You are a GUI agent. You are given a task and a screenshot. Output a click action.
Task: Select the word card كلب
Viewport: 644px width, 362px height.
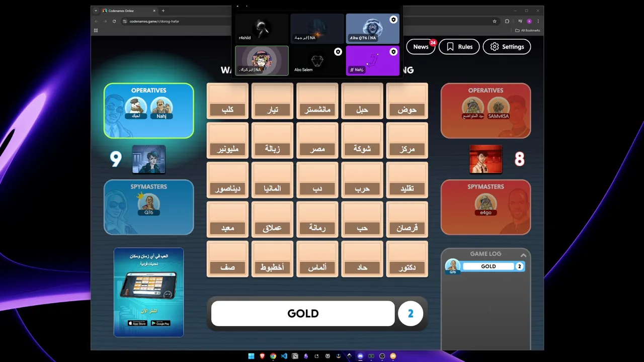(x=227, y=101)
